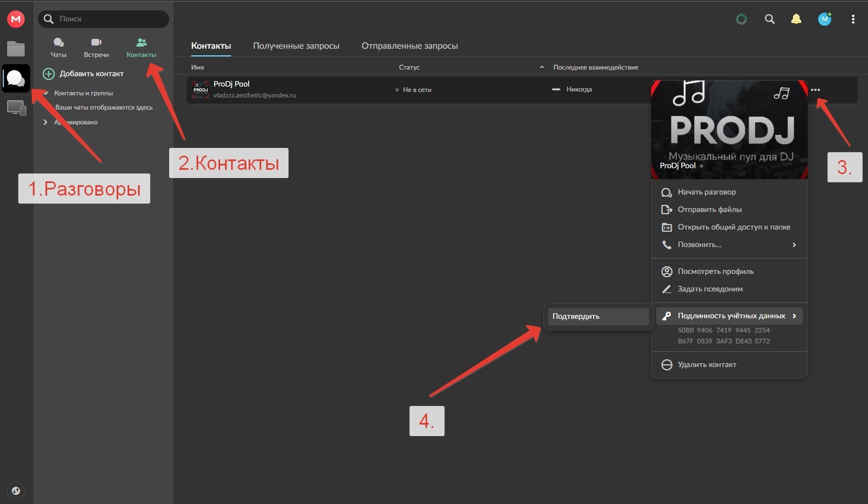The width and height of the screenshot is (868, 504).
Task: Open the MEGA logo home icon
Action: (16, 19)
